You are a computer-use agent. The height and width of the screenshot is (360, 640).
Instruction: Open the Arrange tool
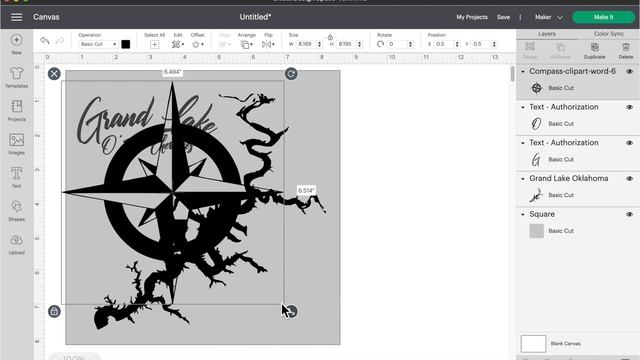click(x=246, y=44)
